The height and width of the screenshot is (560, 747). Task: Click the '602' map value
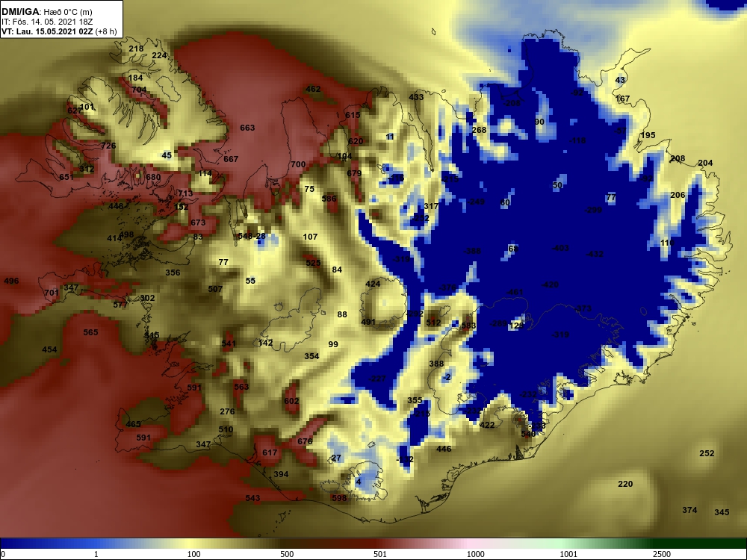291,401
